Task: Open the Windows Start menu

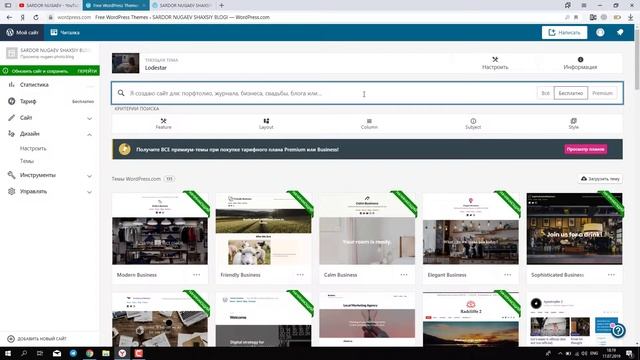Action: point(8,353)
